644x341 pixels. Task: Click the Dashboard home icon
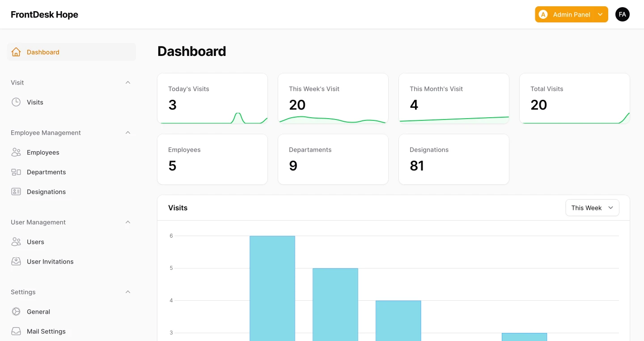click(16, 52)
